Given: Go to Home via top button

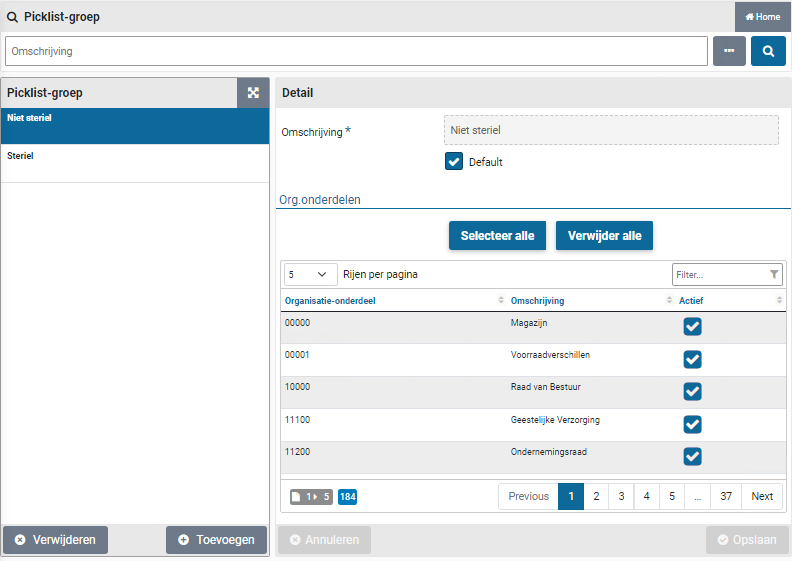Looking at the screenshot, I should point(763,17).
